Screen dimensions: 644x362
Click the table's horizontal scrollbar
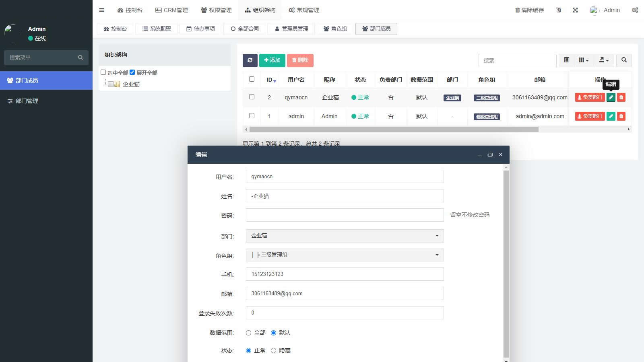394,130
